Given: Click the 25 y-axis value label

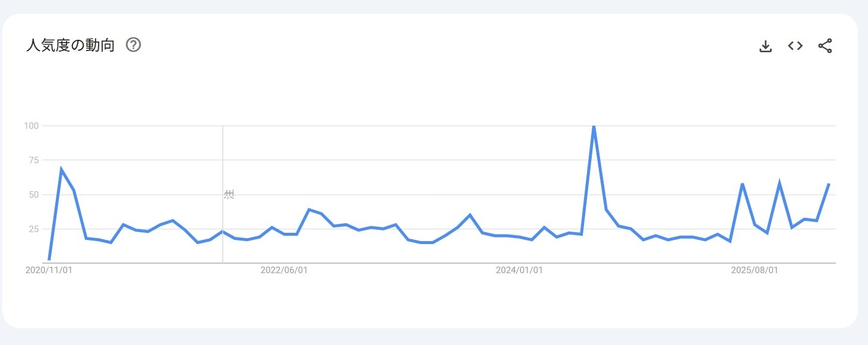Looking at the screenshot, I should coord(34,229).
